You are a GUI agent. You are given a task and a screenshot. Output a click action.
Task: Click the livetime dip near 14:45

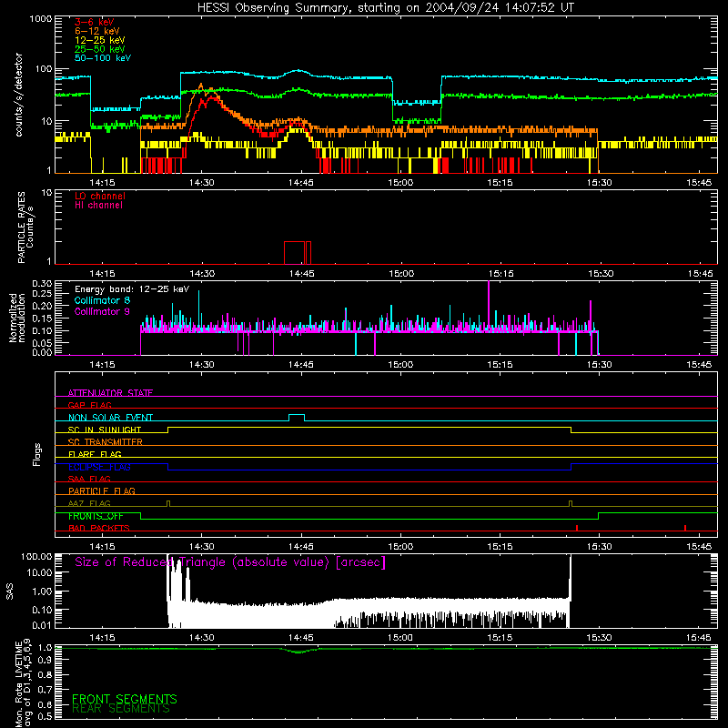tap(298, 652)
